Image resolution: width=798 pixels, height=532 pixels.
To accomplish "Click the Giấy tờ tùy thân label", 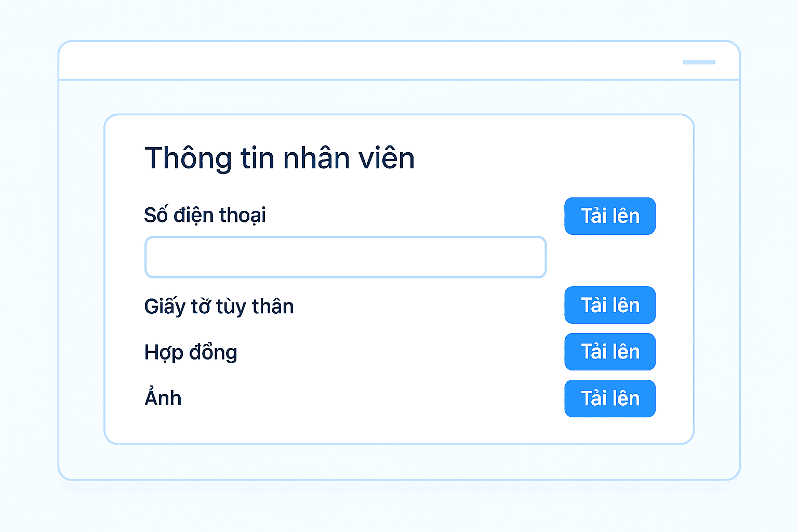I will [219, 307].
